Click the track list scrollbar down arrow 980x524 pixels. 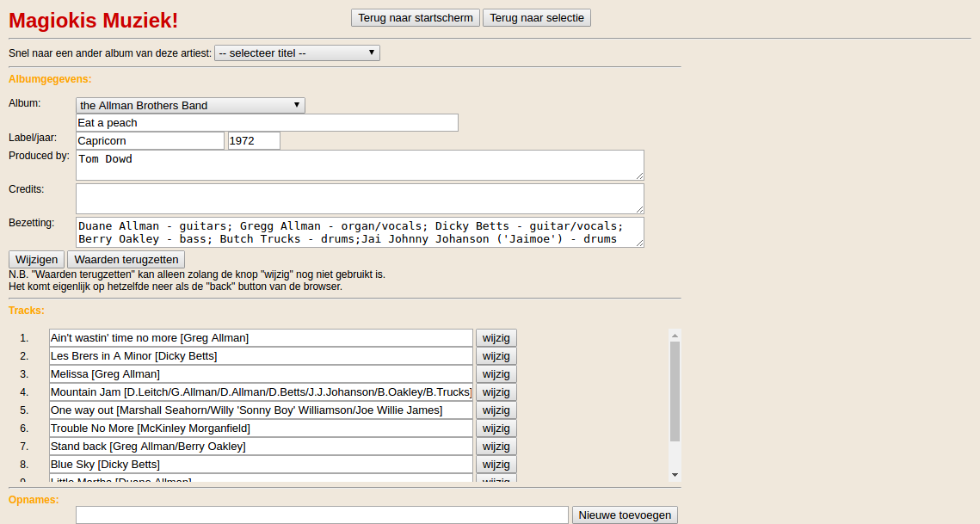[x=675, y=474]
